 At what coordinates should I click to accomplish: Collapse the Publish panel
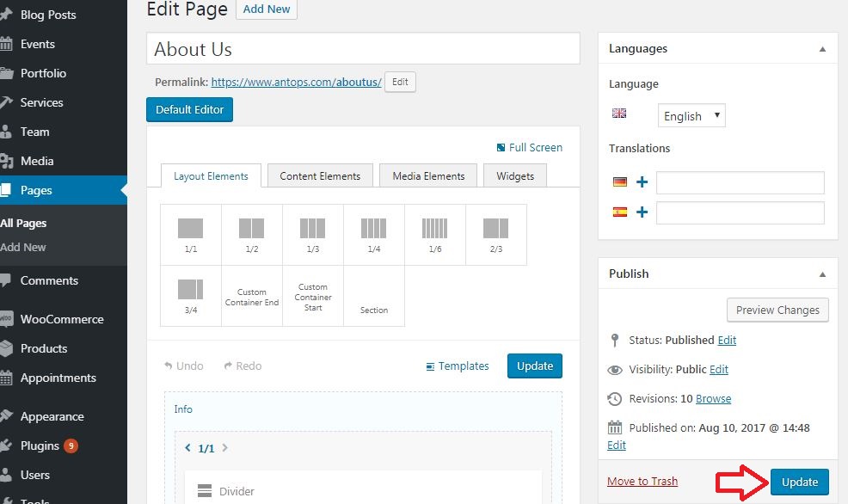click(822, 274)
